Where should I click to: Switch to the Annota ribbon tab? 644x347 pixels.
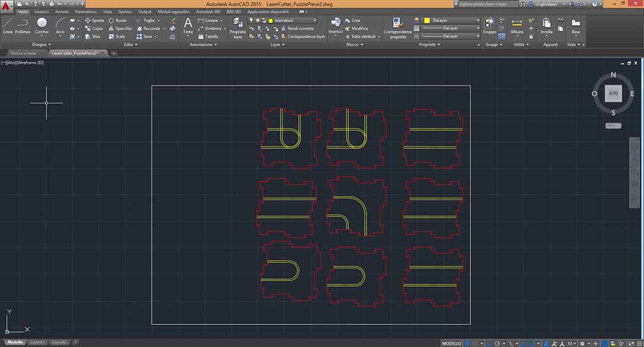point(62,11)
